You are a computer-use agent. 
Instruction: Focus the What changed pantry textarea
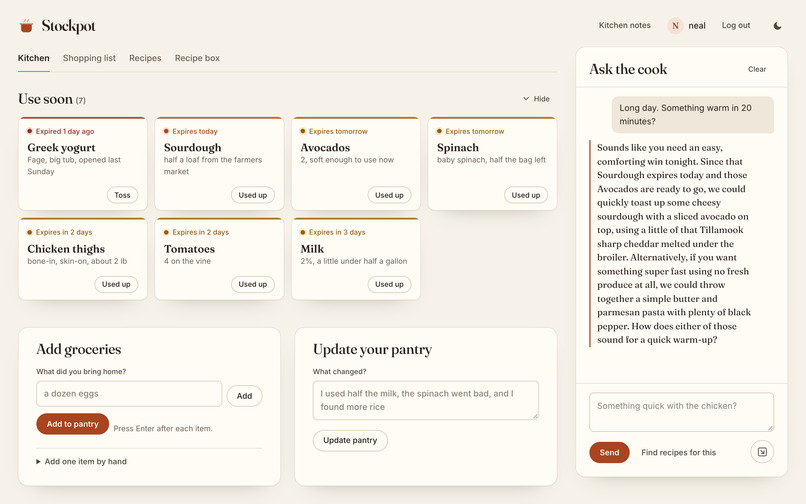click(426, 400)
